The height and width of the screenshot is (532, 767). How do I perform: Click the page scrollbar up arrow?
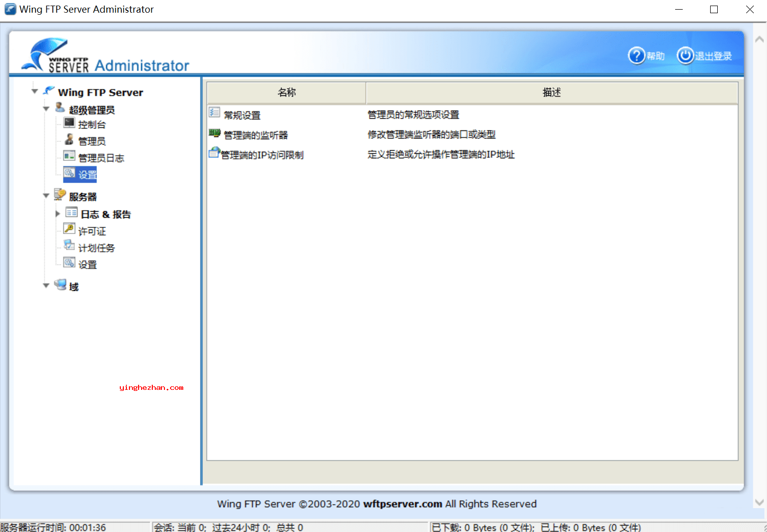(759, 40)
